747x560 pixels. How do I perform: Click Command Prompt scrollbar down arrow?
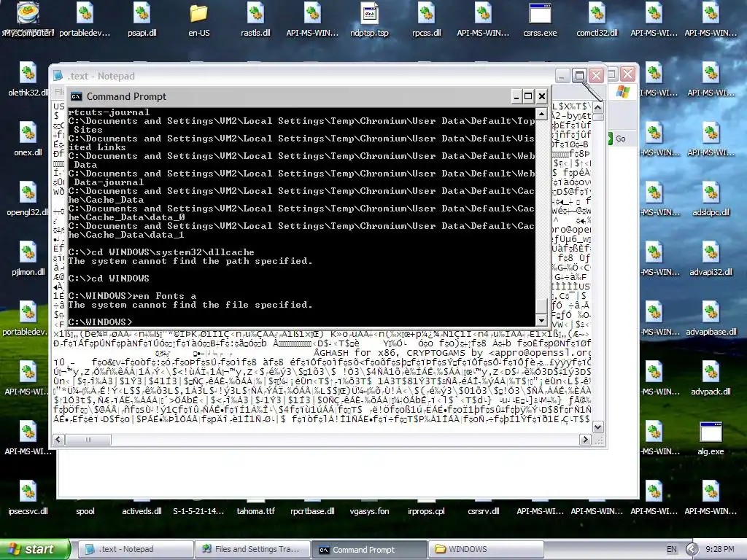[x=541, y=320]
